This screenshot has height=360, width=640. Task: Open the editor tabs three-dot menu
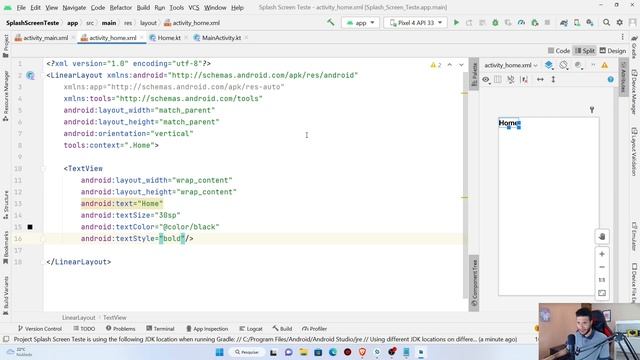tap(622, 37)
